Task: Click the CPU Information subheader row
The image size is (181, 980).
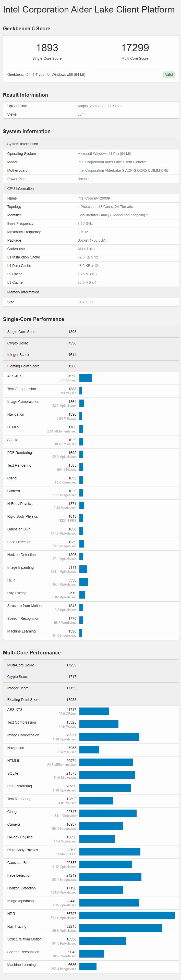Action: click(x=91, y=188)
